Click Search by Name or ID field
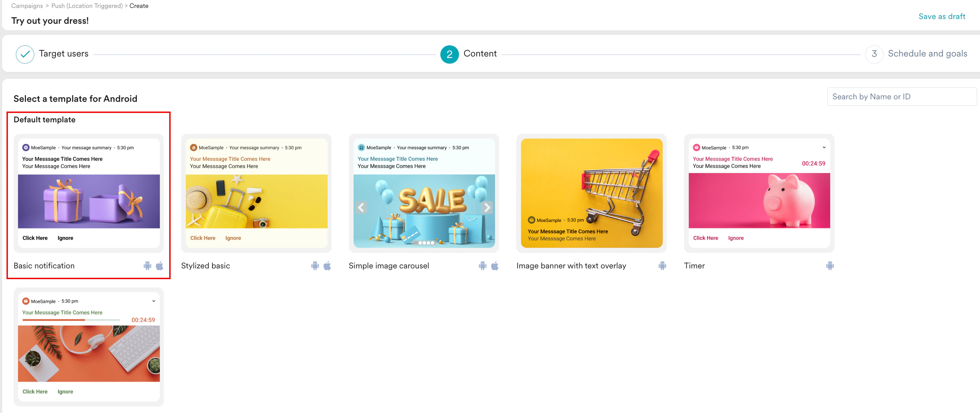 (x=901, y=97)
